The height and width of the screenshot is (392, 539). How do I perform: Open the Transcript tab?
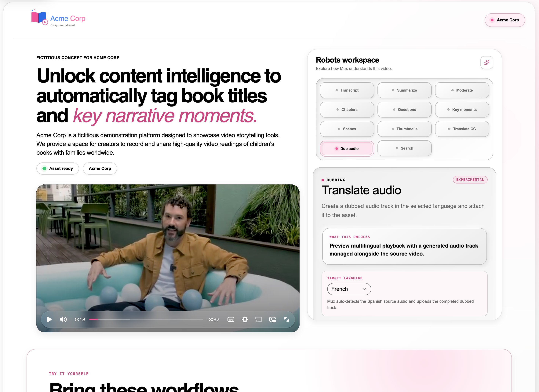coord(347,90)
